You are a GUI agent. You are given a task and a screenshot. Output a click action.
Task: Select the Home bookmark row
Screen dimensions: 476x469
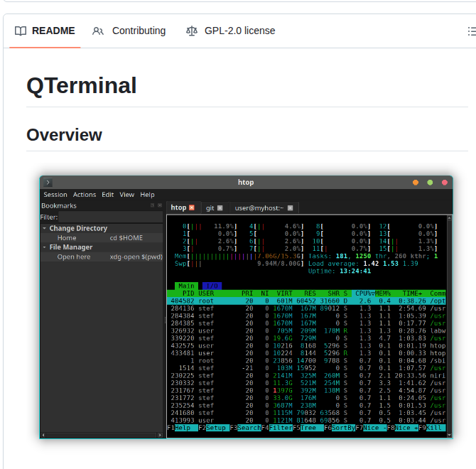point(102,238)
